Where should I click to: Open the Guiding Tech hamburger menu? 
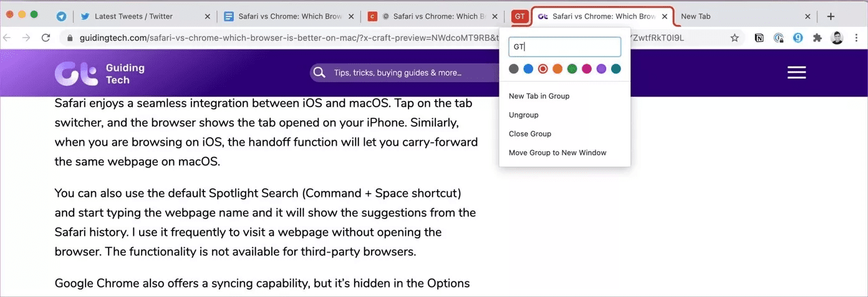pos(796,73)
